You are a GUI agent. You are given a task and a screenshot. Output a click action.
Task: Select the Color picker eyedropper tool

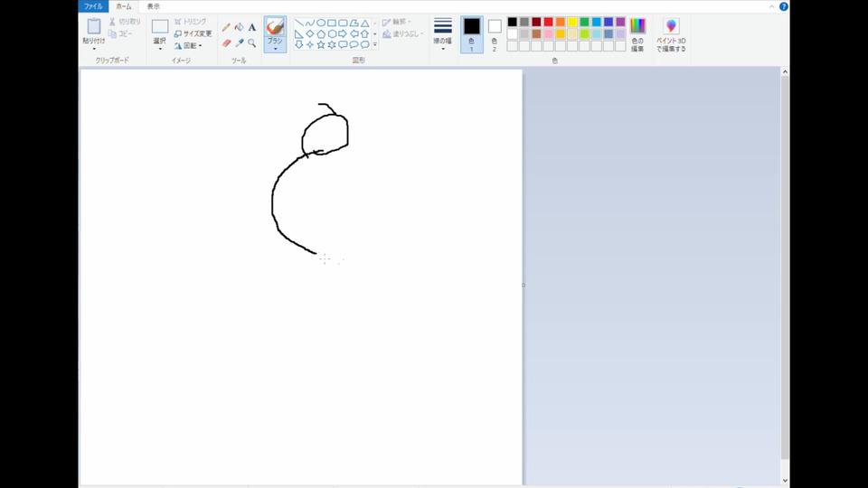click(239, 43)
